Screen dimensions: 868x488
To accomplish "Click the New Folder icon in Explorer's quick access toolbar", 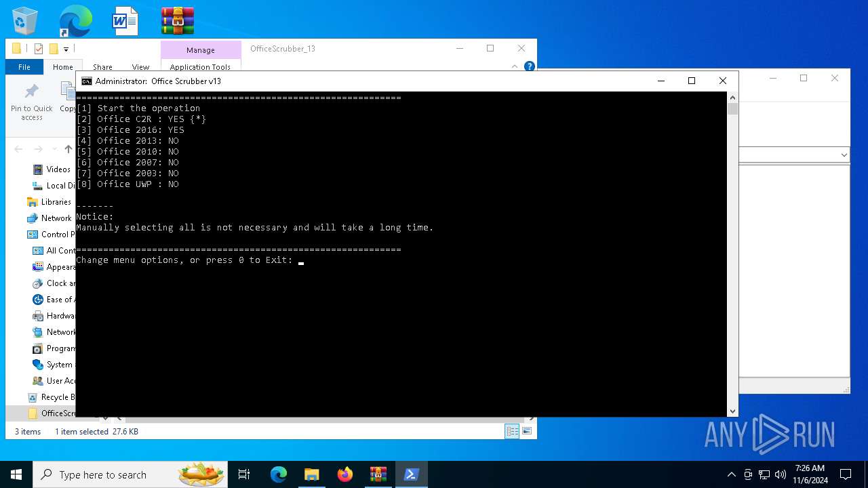I will (x=54, y=49).
